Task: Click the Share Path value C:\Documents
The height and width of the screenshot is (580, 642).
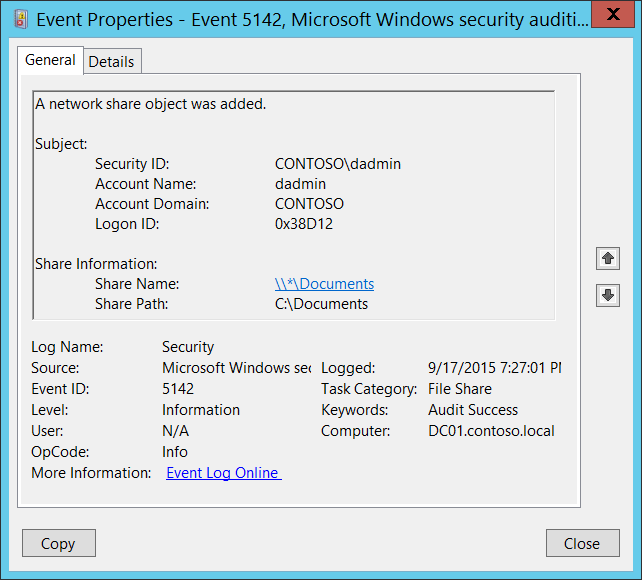Action: coord(321,304)
